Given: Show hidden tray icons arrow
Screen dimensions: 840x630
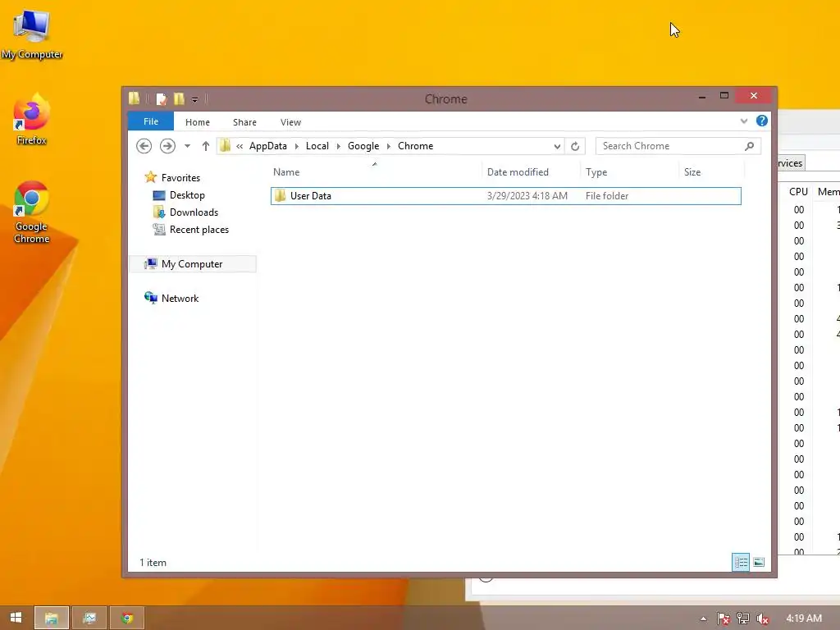Looking at the screenshot, I should (703, 619).
